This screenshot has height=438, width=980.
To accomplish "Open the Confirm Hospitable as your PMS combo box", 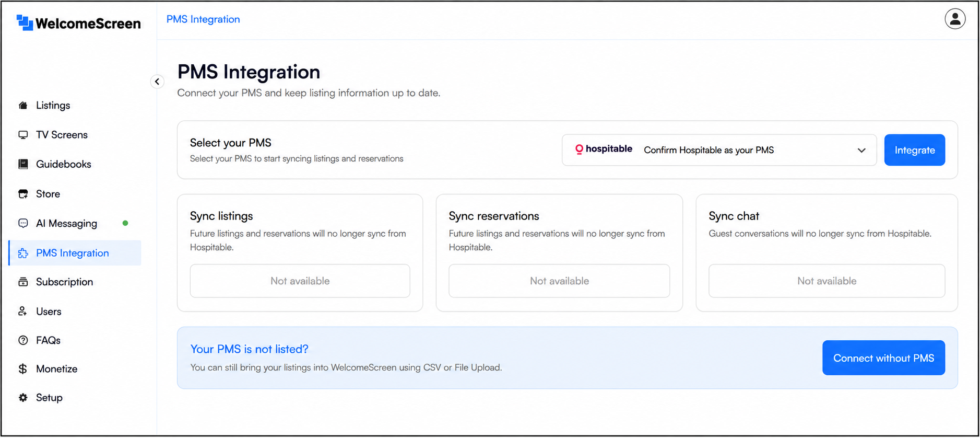I will pyautogui.click(x=719, y=150).
